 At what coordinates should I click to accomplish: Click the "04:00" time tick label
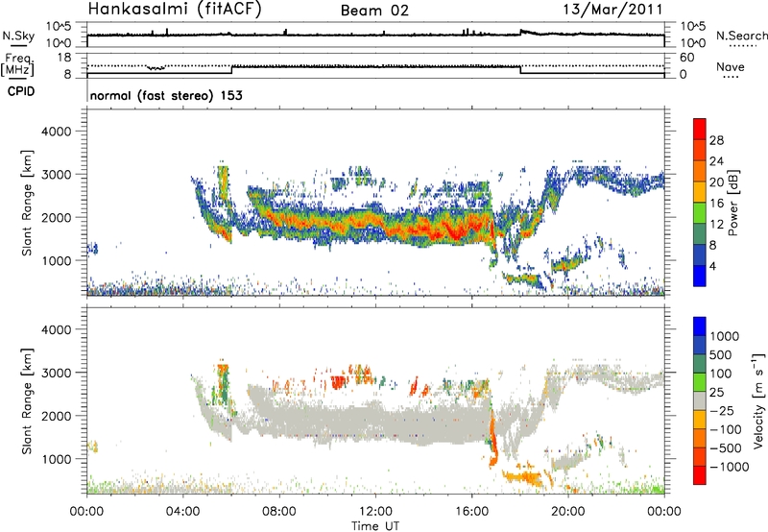pyautogui.click(x=183, y=512)
